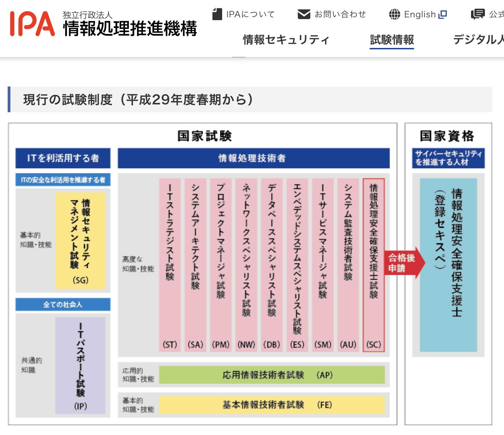Click the ITを利活用する者 header box
Image resolution: width=504 pixels, height=435 pixels.
[x=63, y=158]
